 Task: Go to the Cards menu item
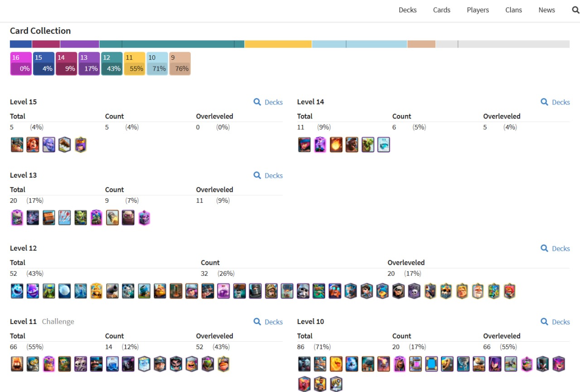441,10
